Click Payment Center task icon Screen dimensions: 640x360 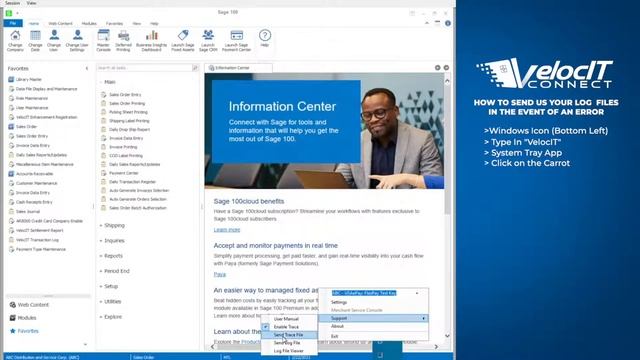(103, 173)
